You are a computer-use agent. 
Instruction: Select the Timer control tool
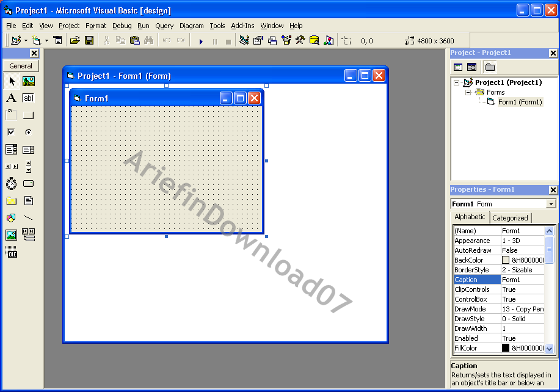coord(11,183)
